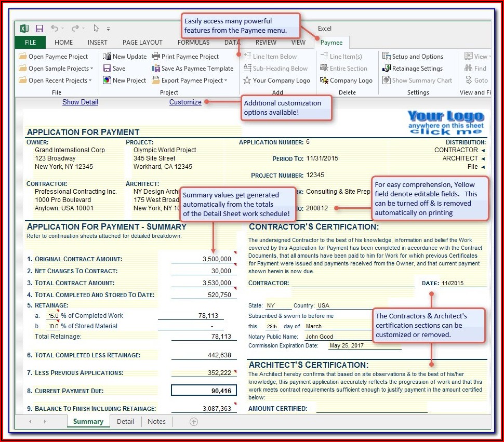
Task: Open Export Paymee Project dropdown
Action: pos(226,81)
